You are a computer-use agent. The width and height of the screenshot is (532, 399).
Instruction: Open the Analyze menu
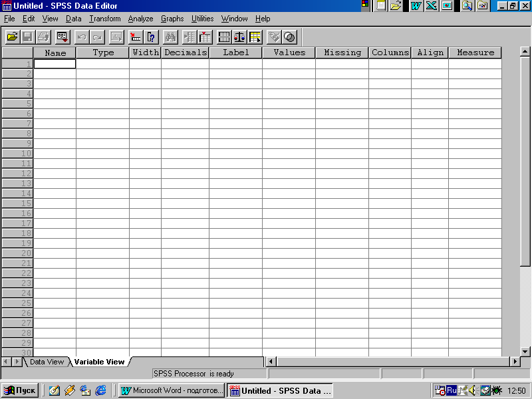140,19
